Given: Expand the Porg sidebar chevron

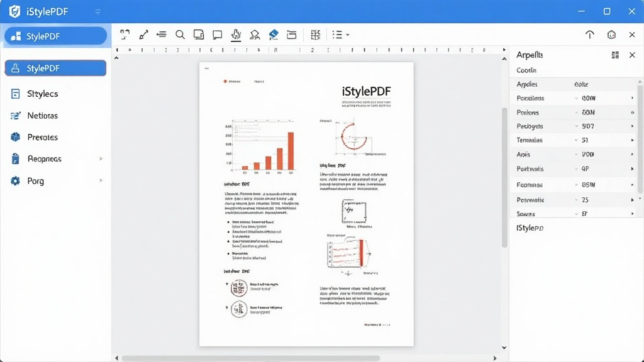Looking at the screenshot, I should [101, 180].
